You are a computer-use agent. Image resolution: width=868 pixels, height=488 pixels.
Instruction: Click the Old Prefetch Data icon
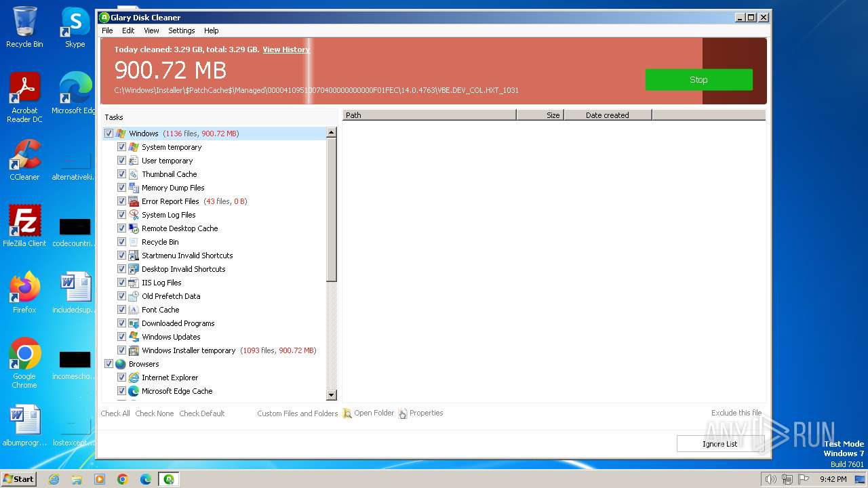click(134, 296)
